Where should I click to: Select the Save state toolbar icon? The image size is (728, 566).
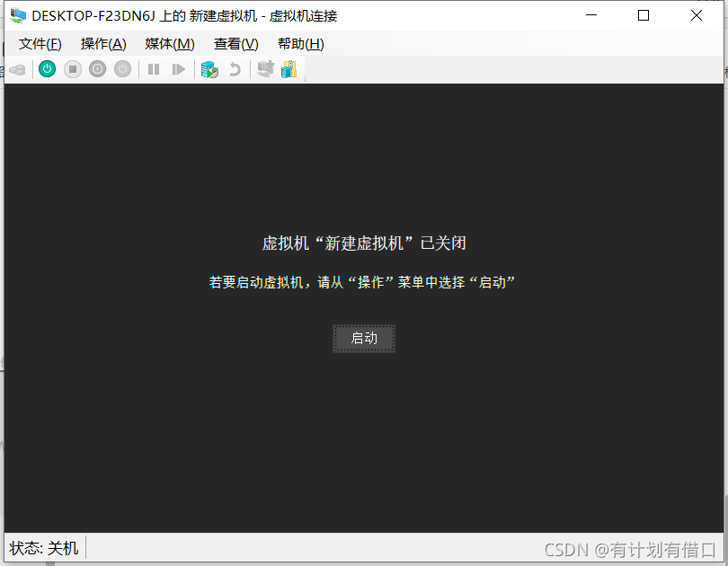point(122,69)
